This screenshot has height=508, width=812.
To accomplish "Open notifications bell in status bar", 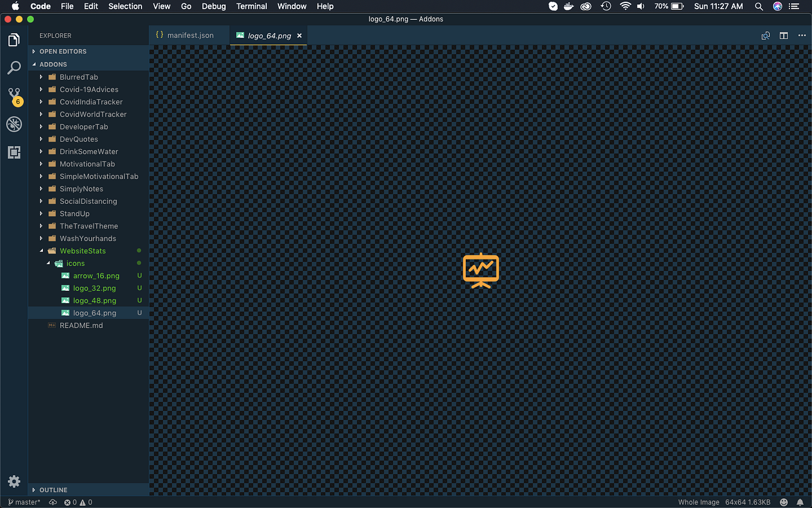I will pyautogui.click(x=800, y=502).
